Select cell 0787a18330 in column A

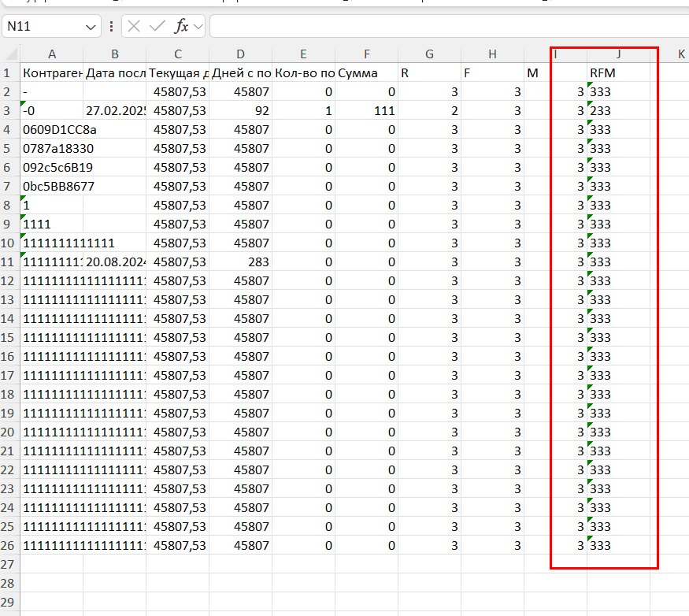[52, 149]
